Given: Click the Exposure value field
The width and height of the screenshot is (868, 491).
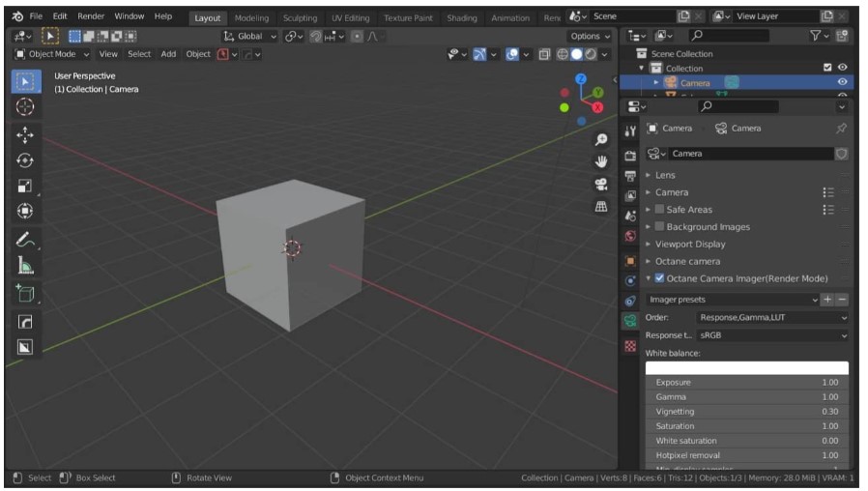Looking at the screenshot, I should (x=746, y=383).
